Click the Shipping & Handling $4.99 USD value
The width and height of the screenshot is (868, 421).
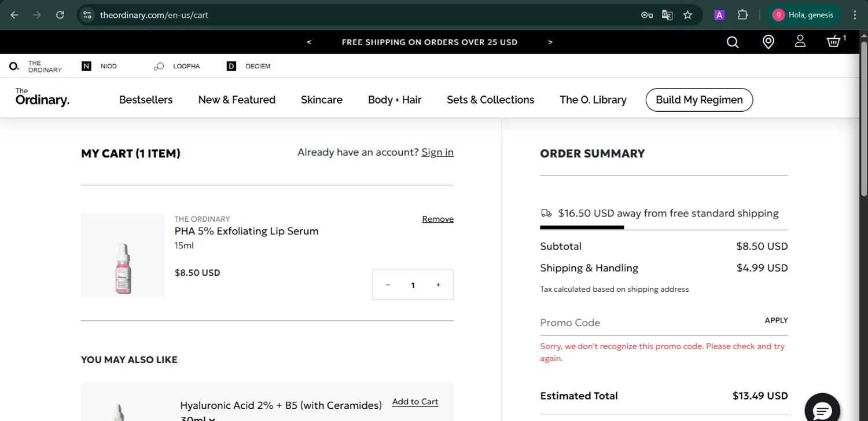[x=762, y=268]
